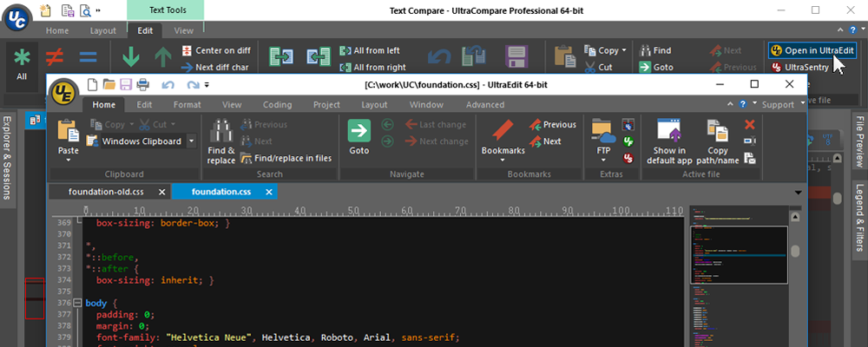868x347 pixels.
Task: Open the file tab list dropdown arrow
Action: tap(798, 193)
